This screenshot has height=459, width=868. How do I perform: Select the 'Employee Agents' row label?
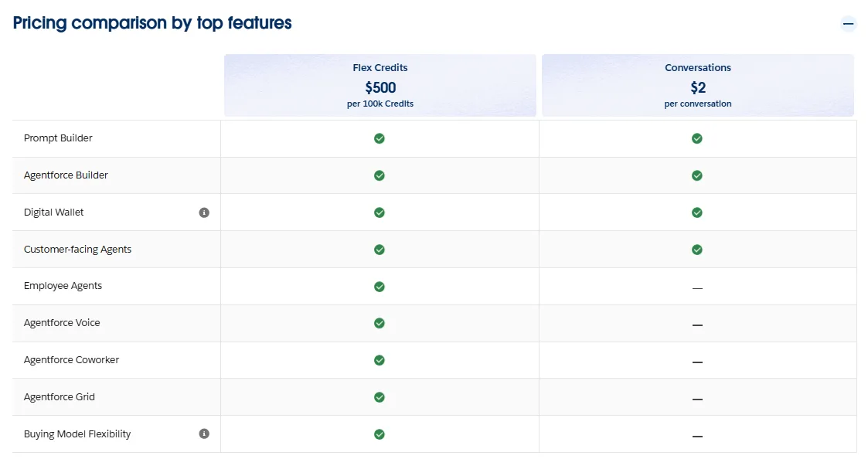click(x=63, y=286)
